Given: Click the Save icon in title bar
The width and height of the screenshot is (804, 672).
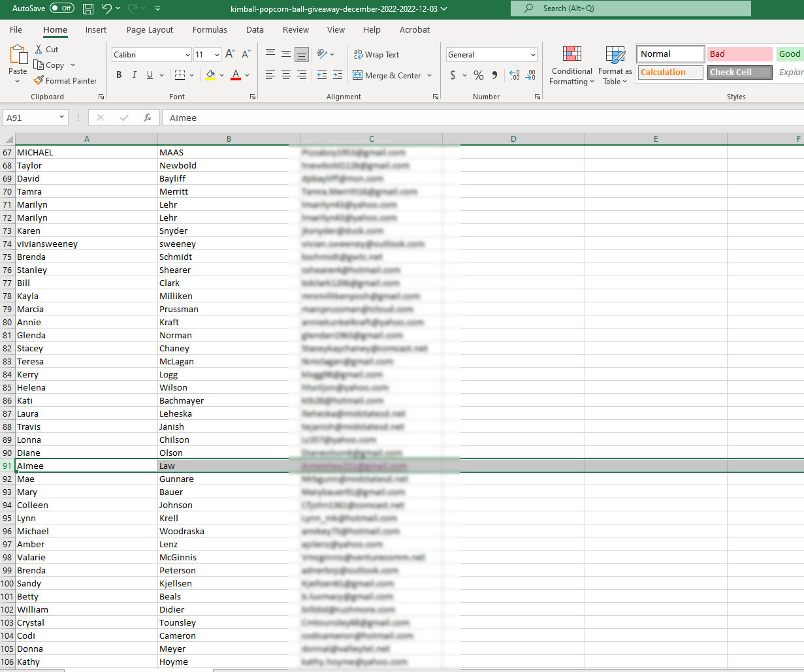Looking at the screenshot, I should coord(88,9).
